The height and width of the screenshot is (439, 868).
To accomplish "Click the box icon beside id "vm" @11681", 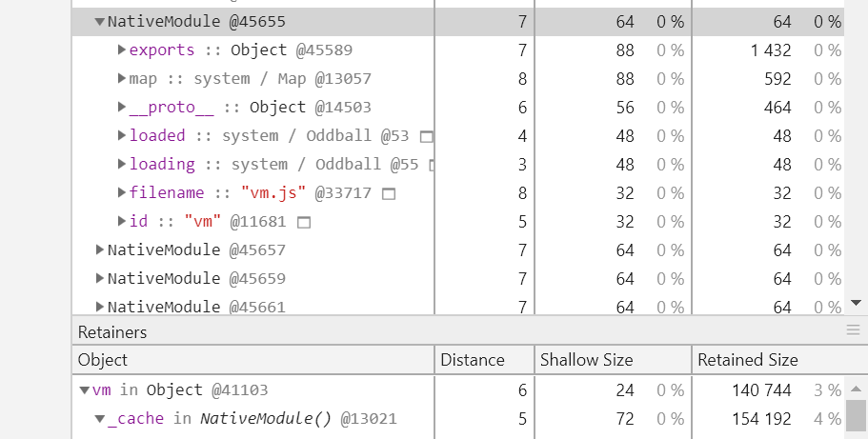I will 304,223.
